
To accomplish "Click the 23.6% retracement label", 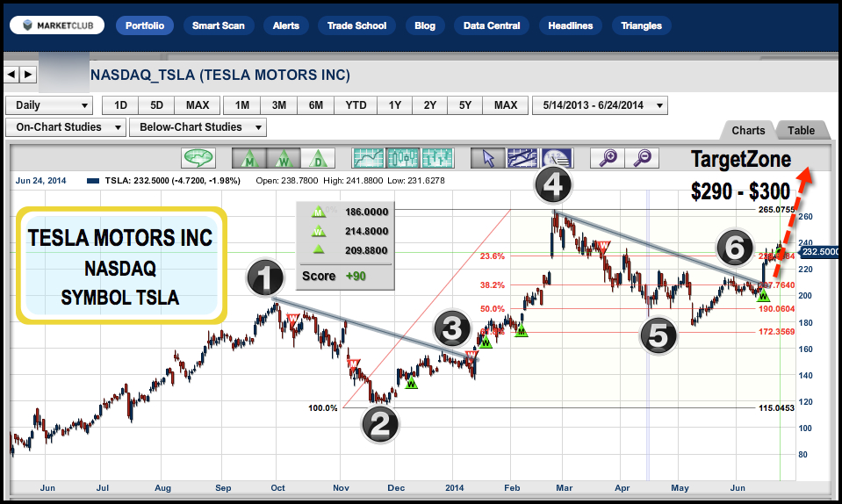I will pyautogui.click(x=493, y=256).
